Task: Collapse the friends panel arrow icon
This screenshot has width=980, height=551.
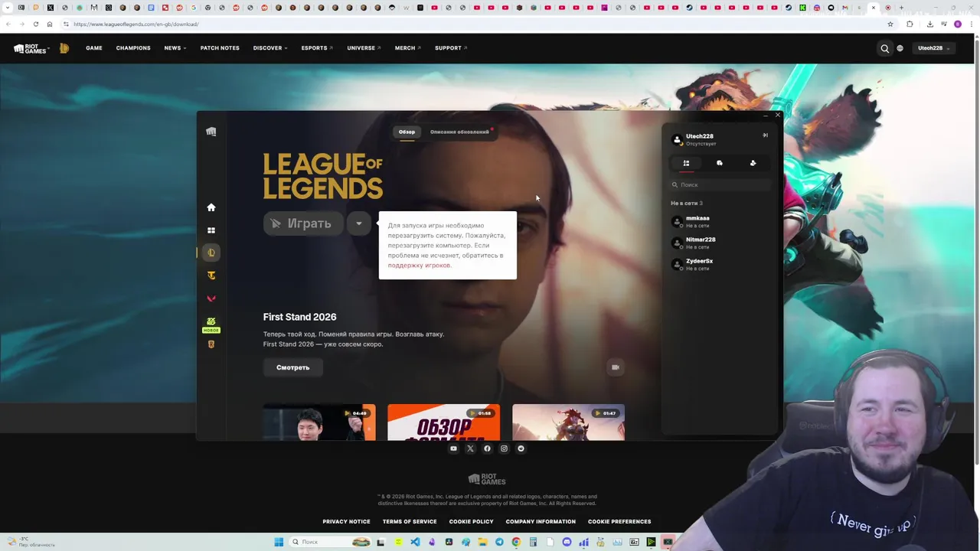Action: point(765,135)
